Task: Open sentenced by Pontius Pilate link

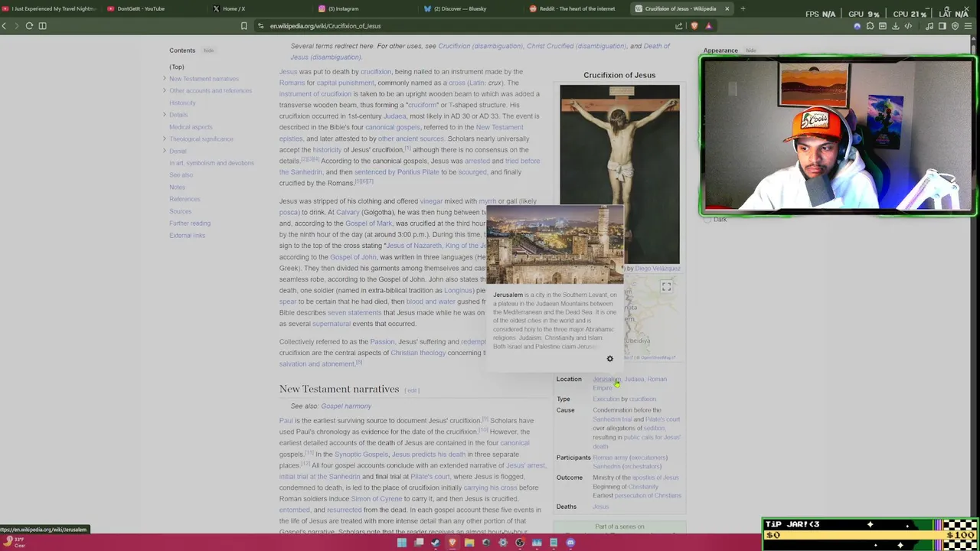Action: [397, 172]
